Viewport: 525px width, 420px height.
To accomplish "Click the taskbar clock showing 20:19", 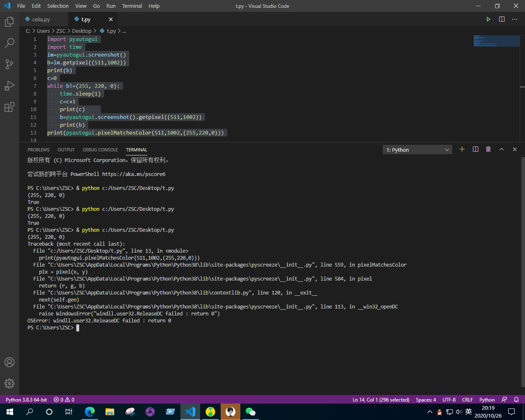I will 488,412.
